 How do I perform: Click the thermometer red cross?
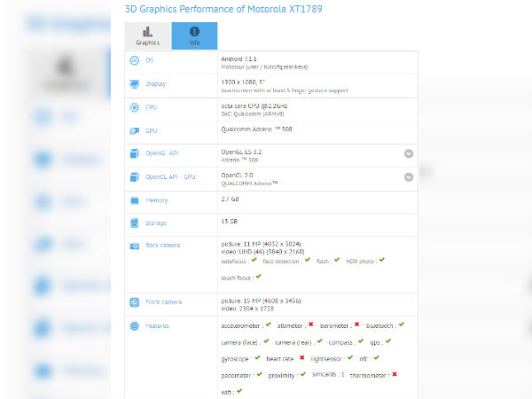coord(395,374)
